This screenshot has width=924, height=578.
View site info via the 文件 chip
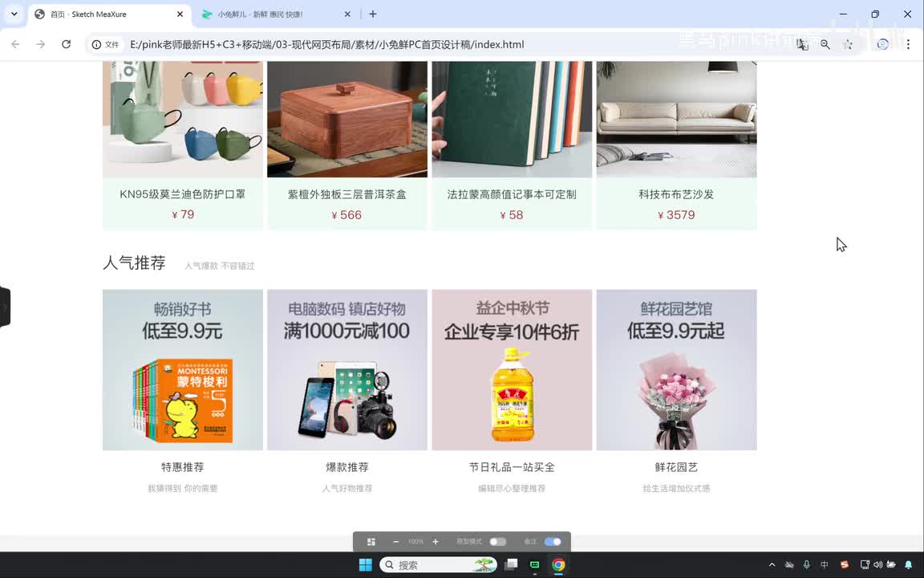coord(106,44)
